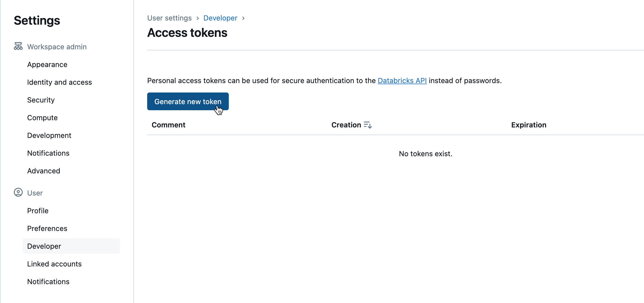Click the chevron after User settings breadcrumb
The image size is (644, 303).
point(197,18)
